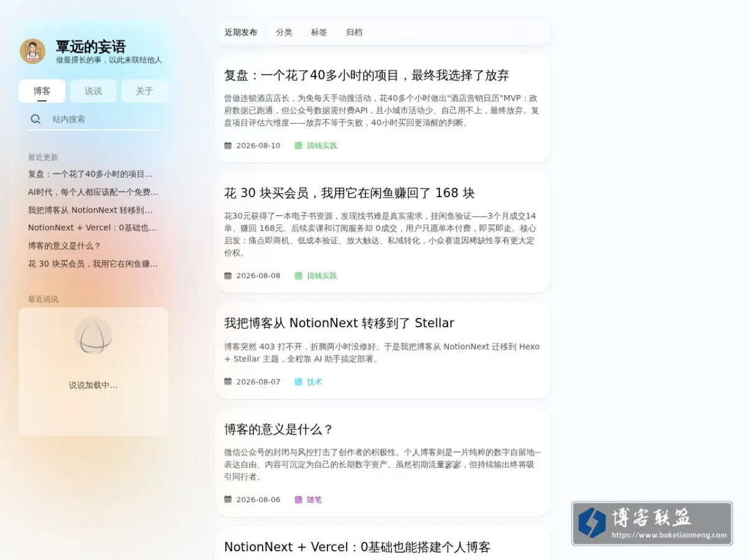747x560 pixels.
Task: Click the excerpt beginning 花30元获得了一本电子书资源
Action: 380,235
